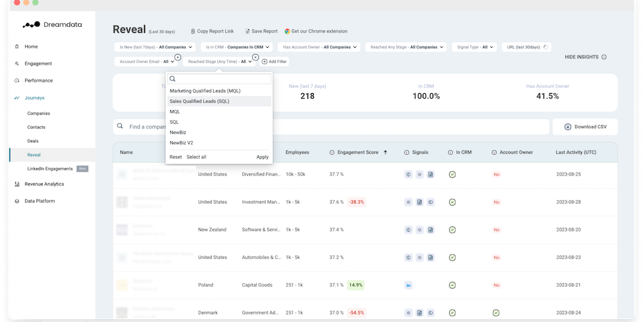Open the Has Account Owner dropdown
The image size is (644, 322).
coord(319,47)
